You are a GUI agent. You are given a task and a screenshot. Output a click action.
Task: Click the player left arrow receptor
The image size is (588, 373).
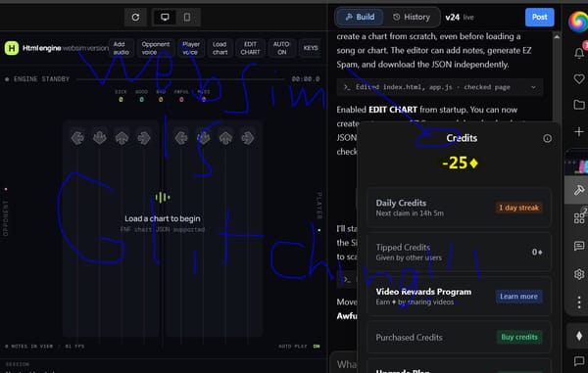pyautogui.click(x=181, y=138)
